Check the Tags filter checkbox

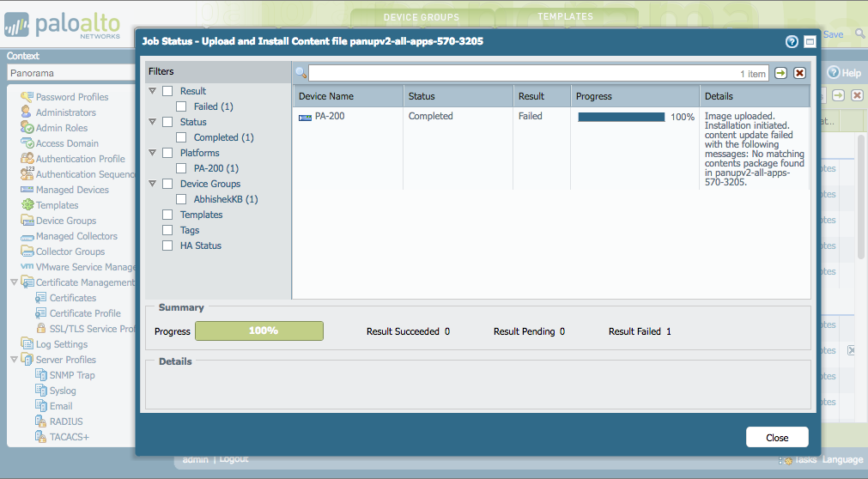click(167, 230)
